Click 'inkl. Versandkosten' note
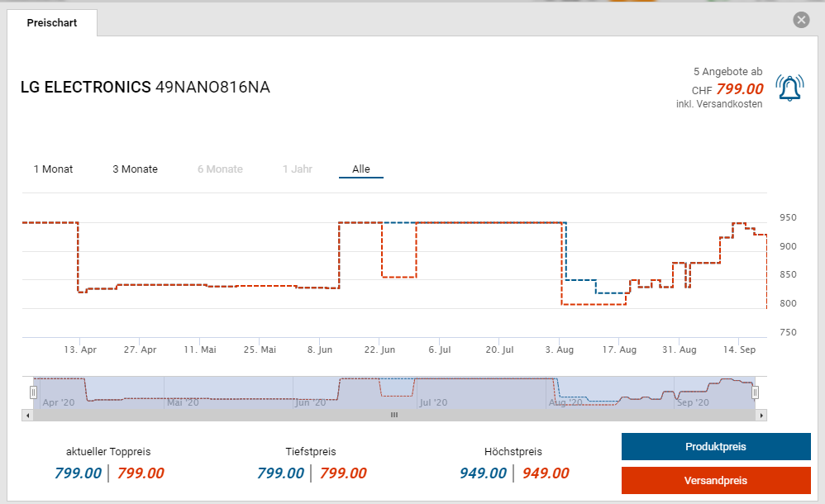Image resolution: width=825 pixels, height=504 pixels. (719, 104)
